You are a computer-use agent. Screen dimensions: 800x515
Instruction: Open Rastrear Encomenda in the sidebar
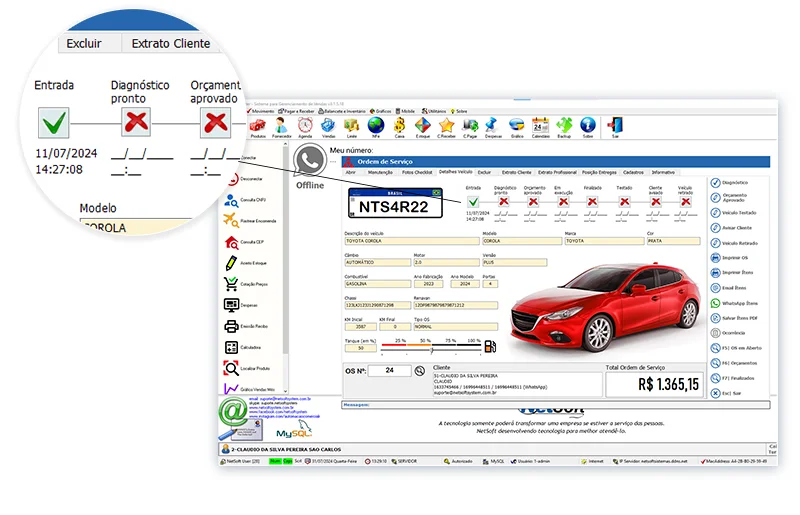[249, 221]
